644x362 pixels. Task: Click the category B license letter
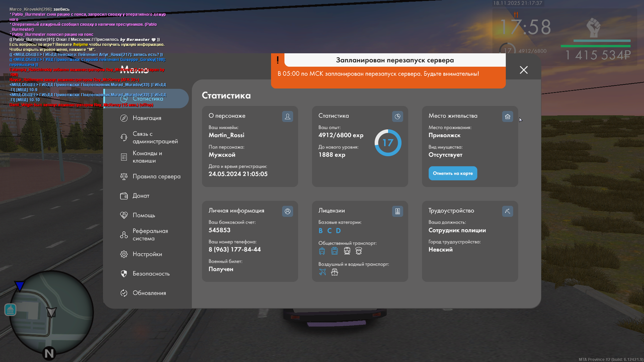pyautogui.click(x=320, y=231)
